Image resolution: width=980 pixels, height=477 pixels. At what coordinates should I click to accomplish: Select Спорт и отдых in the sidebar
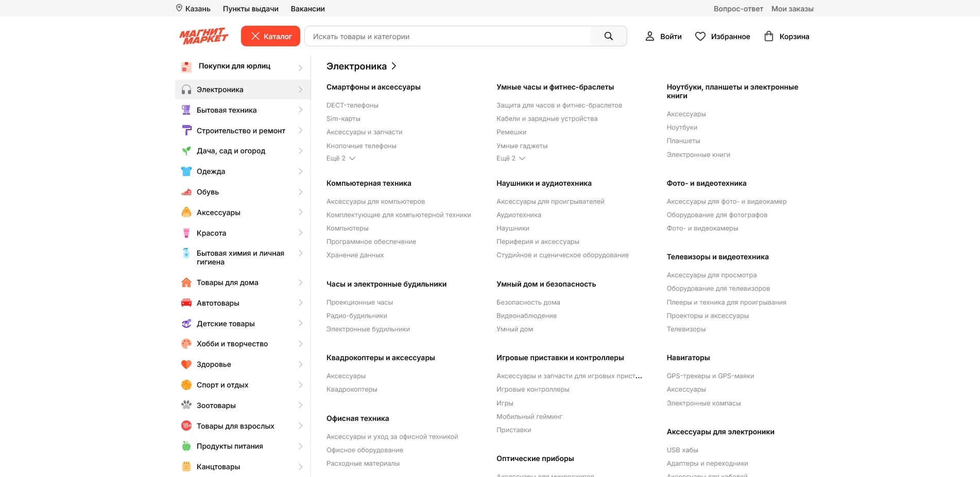coord(222,385)
